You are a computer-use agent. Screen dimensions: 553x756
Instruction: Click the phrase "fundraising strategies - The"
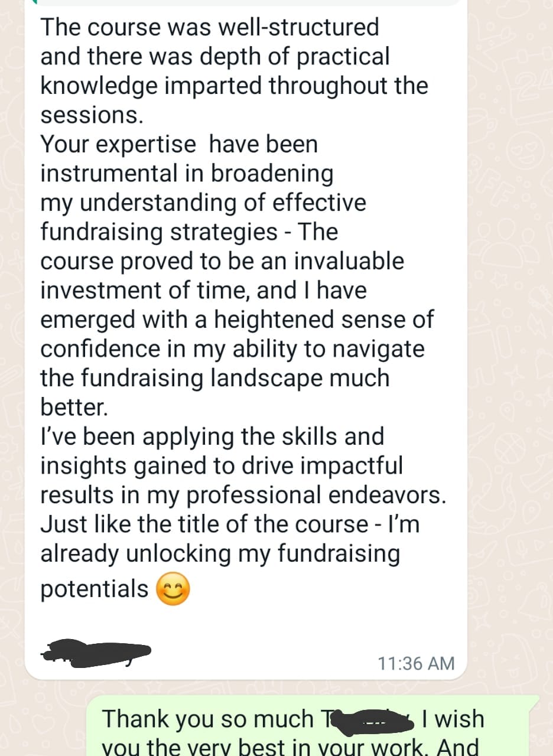[x=189, y=232]
